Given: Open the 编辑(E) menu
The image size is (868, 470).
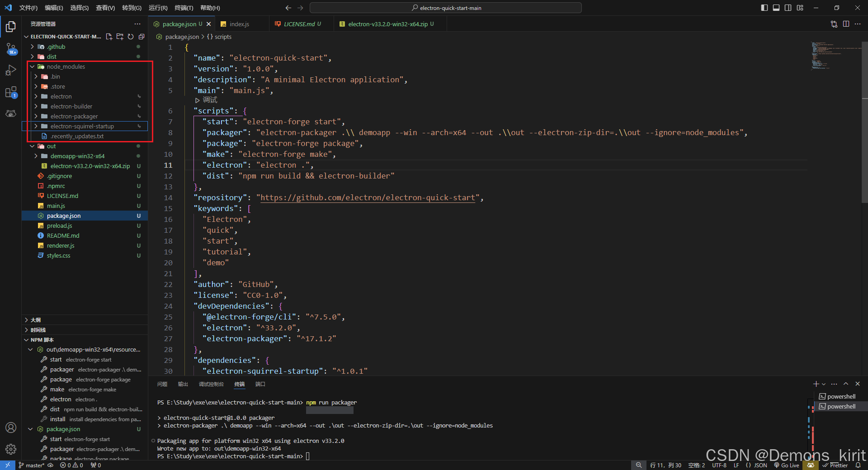Looking at the screenshot, I should [54, 8].
